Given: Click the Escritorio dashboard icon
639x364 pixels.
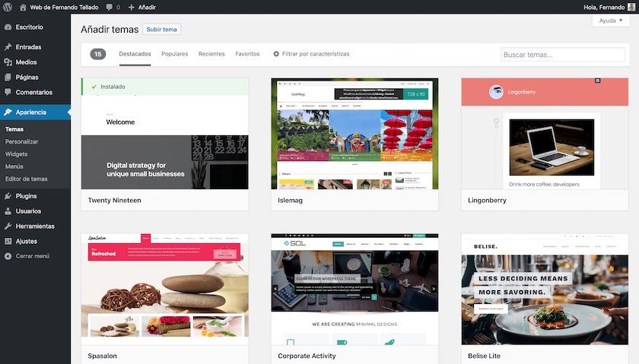Looking at the screenshot, I should click(8, 27).
